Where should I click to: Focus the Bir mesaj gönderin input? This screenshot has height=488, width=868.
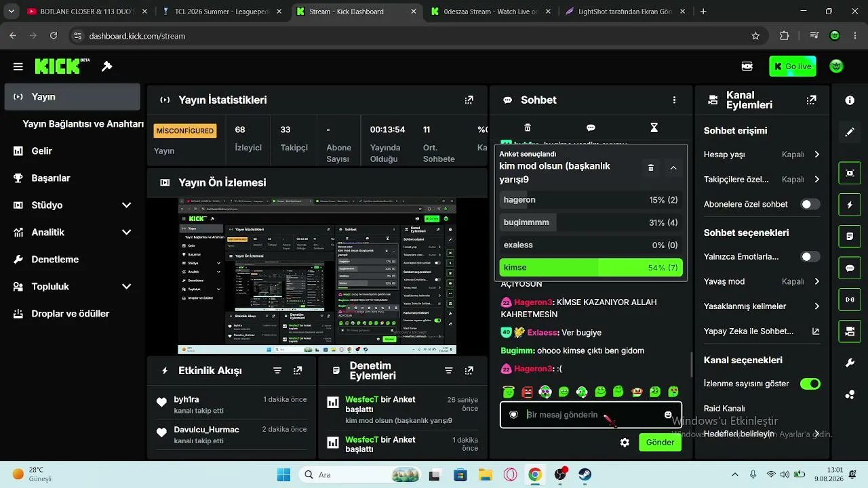coord(590,415)
